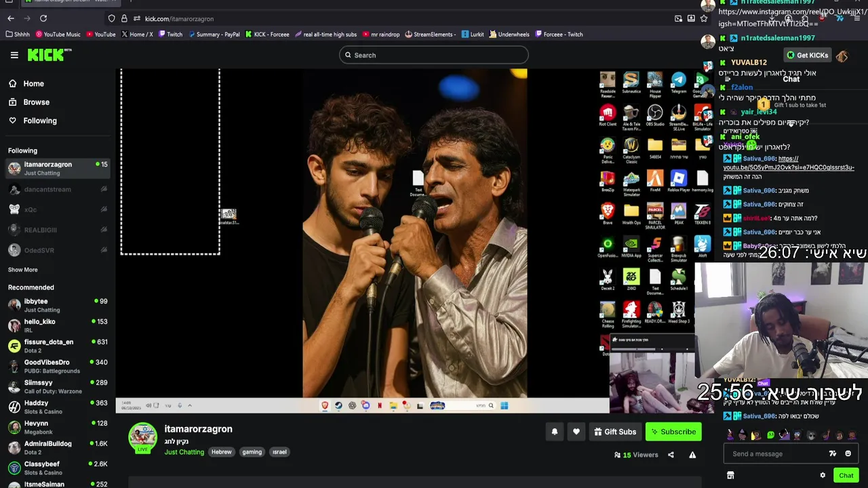Click the Get KICKs button
The image size is (868, 488).
tap(807, 56)
